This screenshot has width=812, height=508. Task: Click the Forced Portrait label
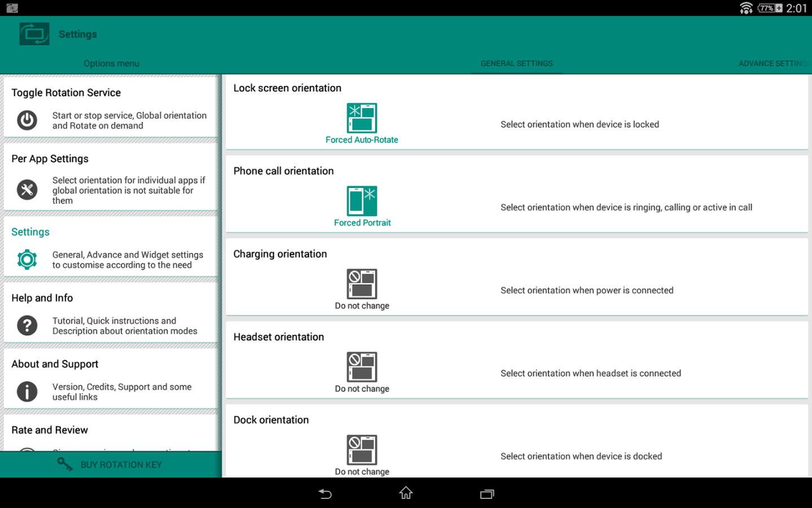point(362,223)
